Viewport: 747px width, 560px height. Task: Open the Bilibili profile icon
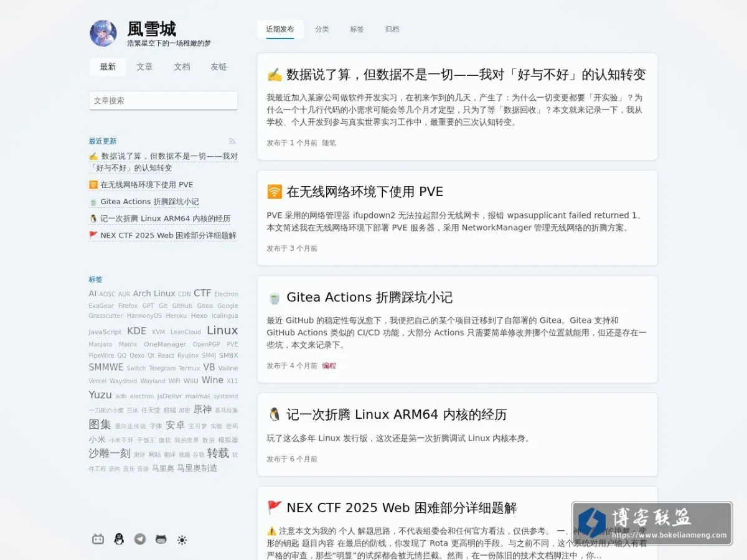[x=98, y=539]
